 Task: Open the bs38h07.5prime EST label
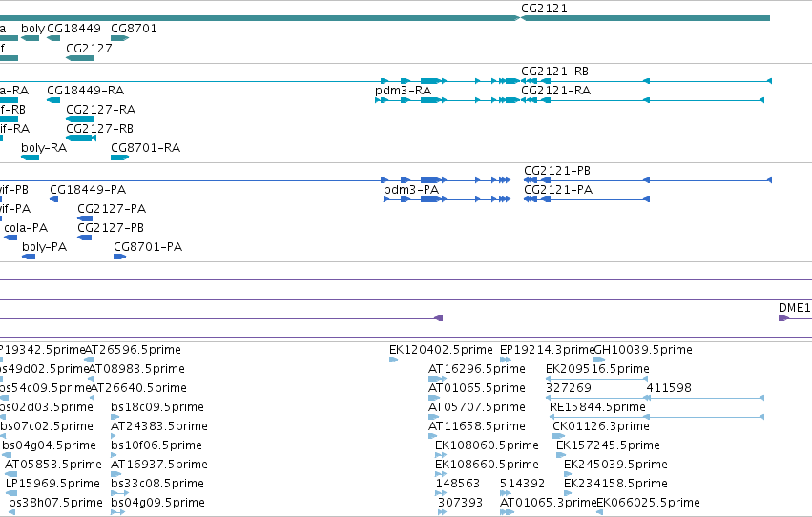(56, 503)
